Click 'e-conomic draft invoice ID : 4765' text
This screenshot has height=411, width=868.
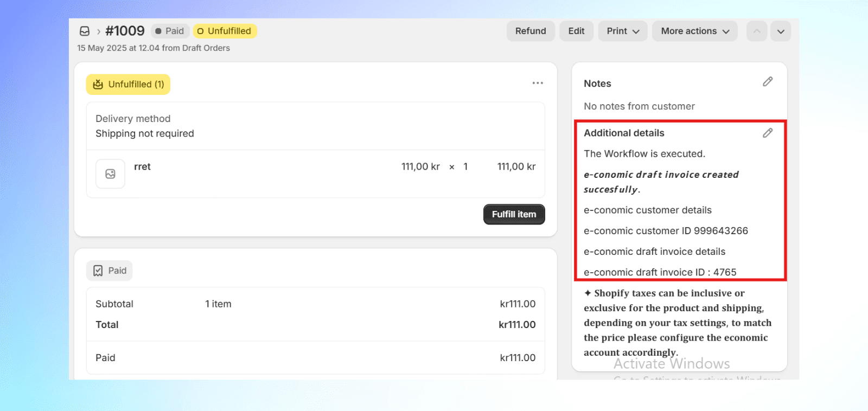click(660, 272)
